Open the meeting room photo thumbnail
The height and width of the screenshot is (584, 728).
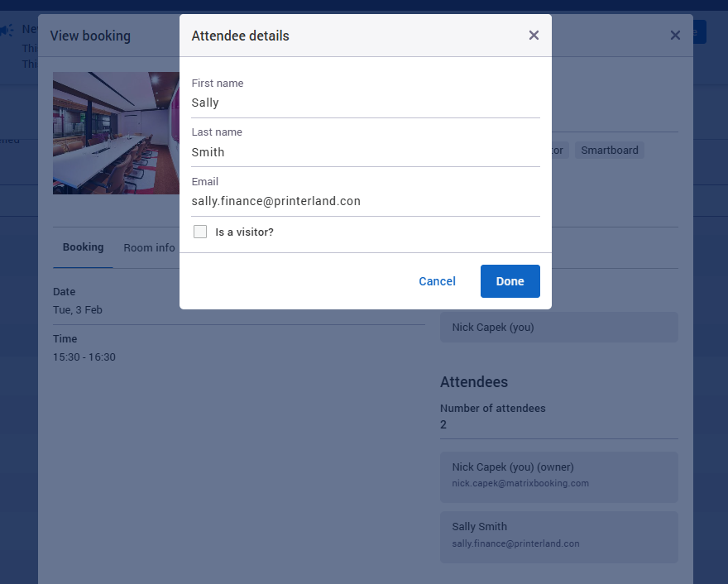click(116, 132)
